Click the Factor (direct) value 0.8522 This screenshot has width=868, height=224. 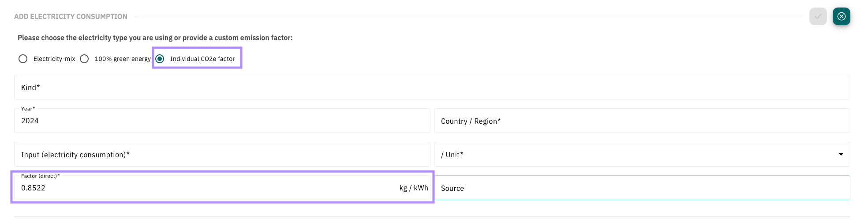33,188
